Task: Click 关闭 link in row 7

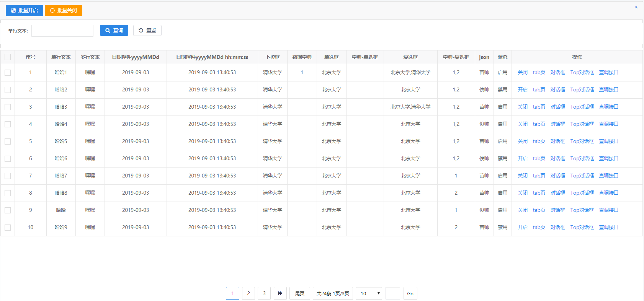Action: pos(523,176)
